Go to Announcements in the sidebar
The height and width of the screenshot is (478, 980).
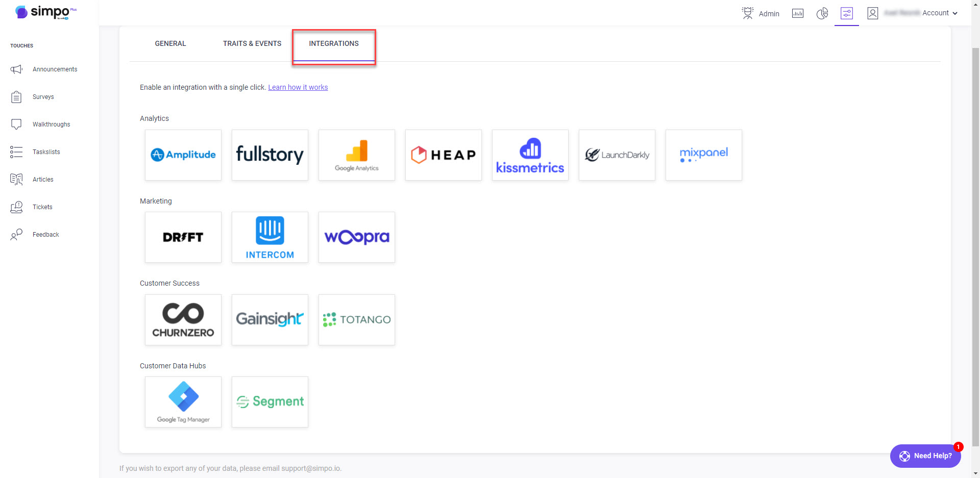[55, 69]
